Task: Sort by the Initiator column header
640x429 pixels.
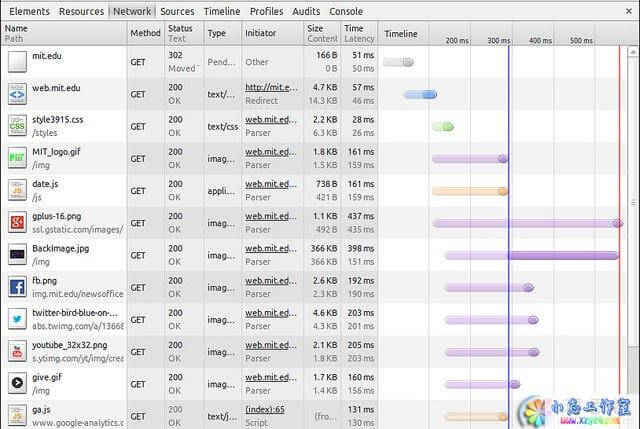Action: [272, 33]
